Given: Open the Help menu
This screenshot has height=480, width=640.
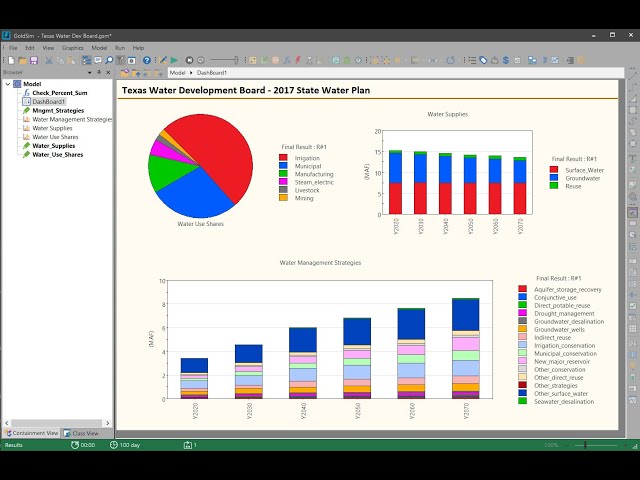Looking at the screenshot, I should click(138, 48).
